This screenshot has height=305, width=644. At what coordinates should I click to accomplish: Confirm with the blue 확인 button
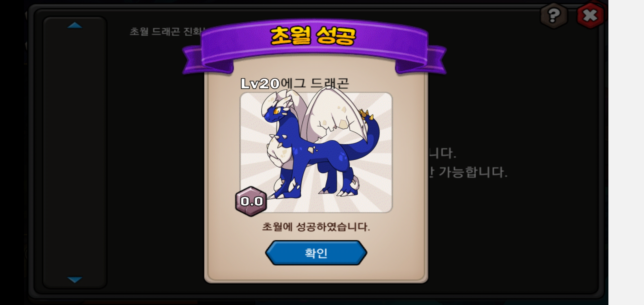pyautogui.click(x=316, y=253)
